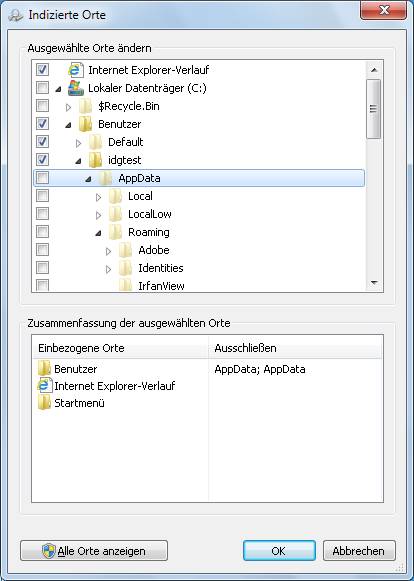Image resolution: width=414 pixels, height=581 pixels.
Task: Expand the Local folder node
Action: tap(98, 197)
